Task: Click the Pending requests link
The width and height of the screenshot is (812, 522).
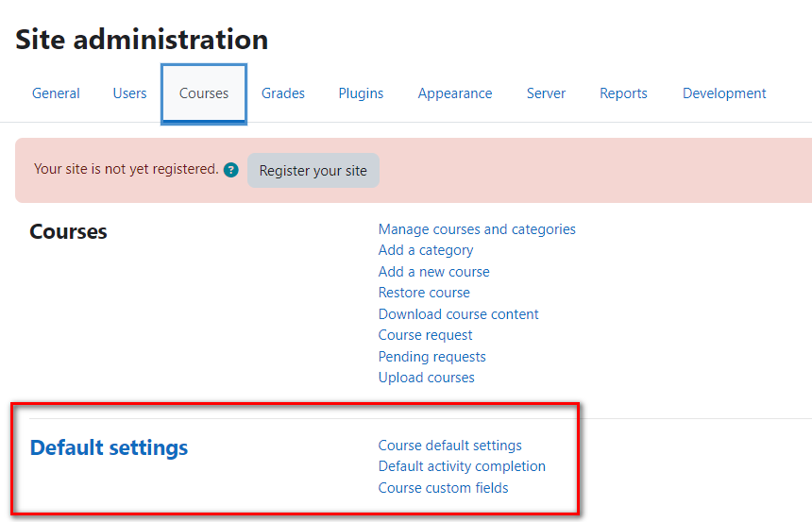Action: 431,357
